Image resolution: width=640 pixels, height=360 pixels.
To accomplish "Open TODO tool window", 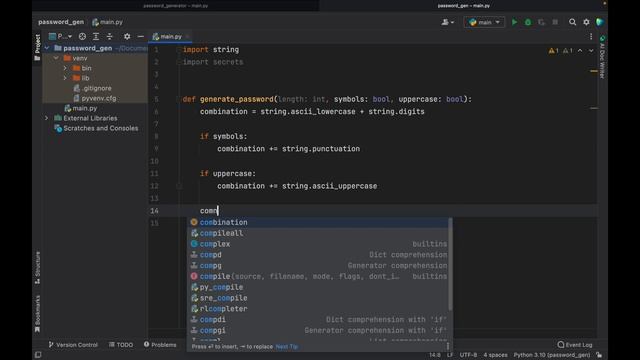I will (x=121, y=345).
